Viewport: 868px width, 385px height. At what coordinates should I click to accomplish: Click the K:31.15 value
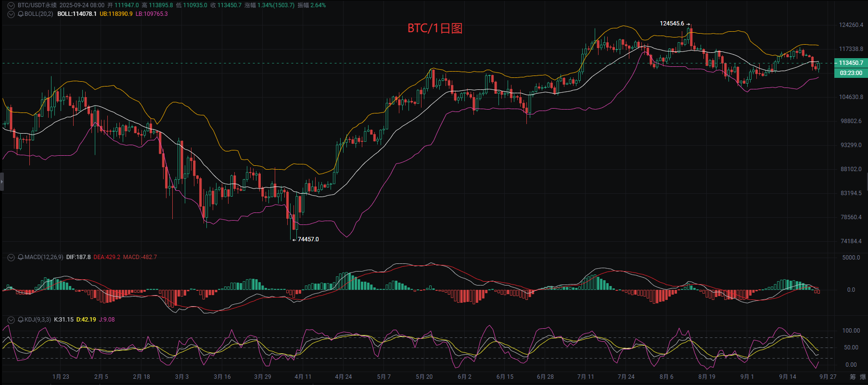64,320
